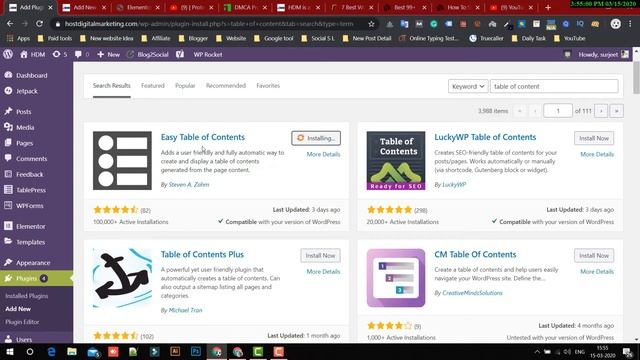Select Add New plugin submenu item

(x=18, y=309)
